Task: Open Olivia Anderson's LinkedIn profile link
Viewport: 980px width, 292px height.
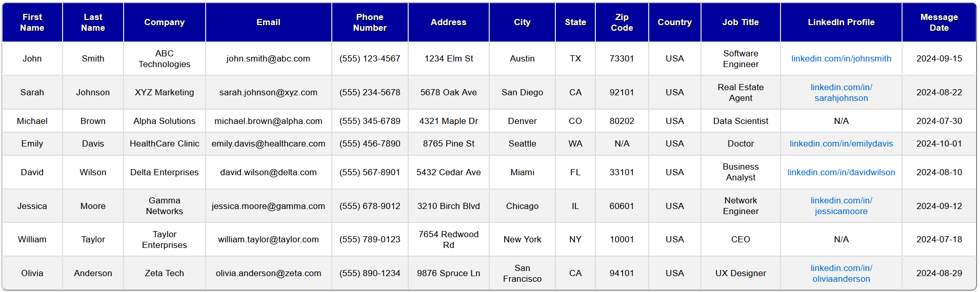Action: (841, 274)
